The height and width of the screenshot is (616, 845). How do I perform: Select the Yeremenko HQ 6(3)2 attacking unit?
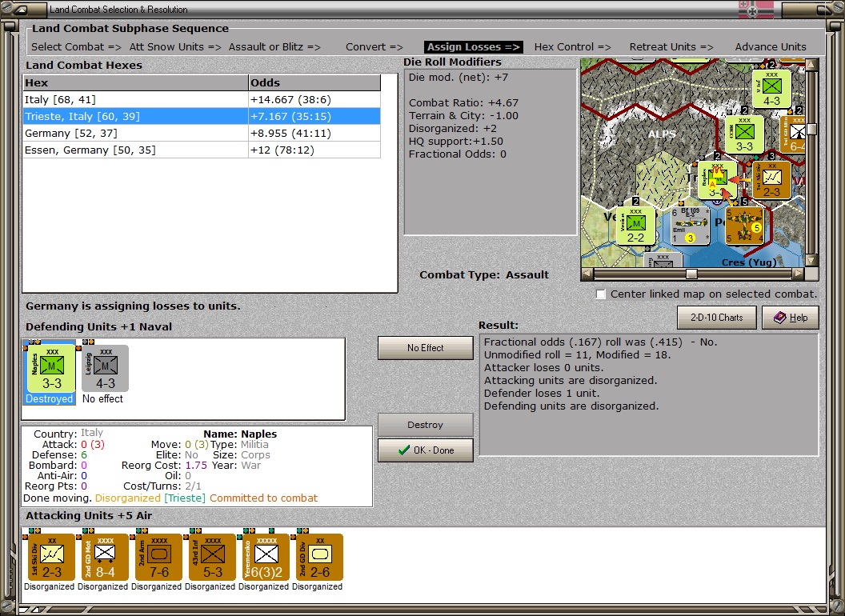coord(266,558)
